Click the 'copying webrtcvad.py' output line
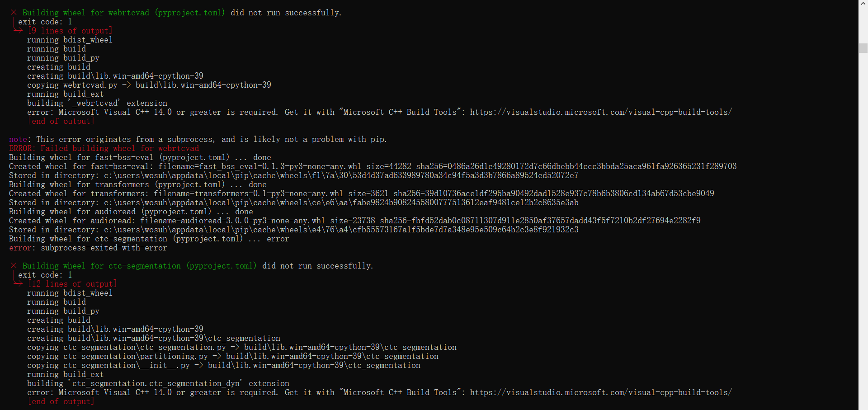 pyautogui.click(x=149, y=85)
